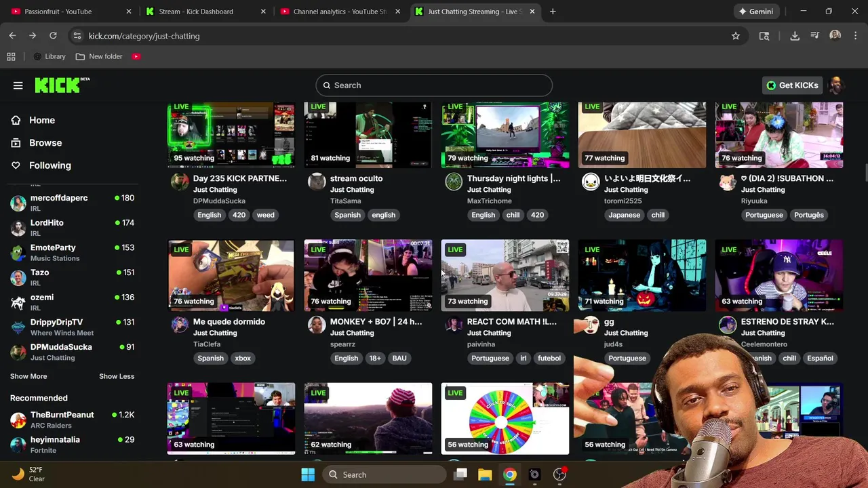Screen dimensions: 868x488
Task: Select the 18+ tag under spearrz
Action: (x=375, y=358)
